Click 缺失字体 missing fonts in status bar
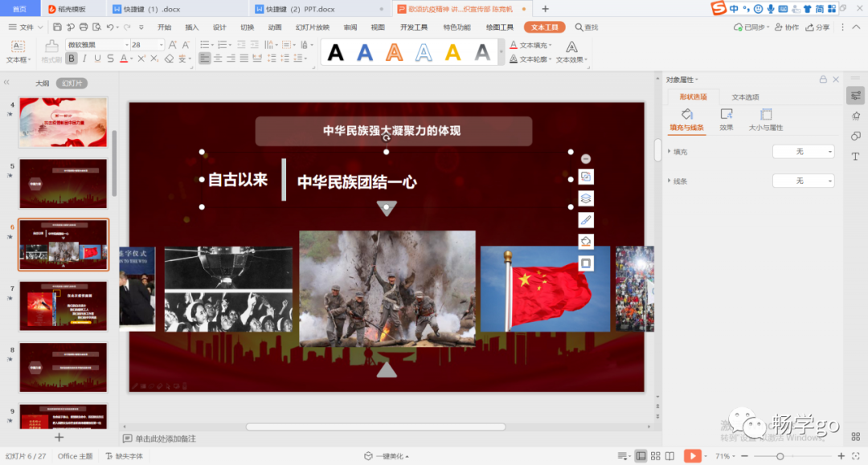Screen dimensions: 868x465 point(125,456)
